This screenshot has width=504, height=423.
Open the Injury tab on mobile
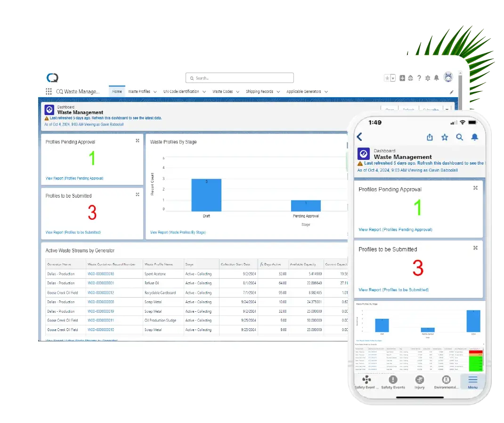coord(419,382)
